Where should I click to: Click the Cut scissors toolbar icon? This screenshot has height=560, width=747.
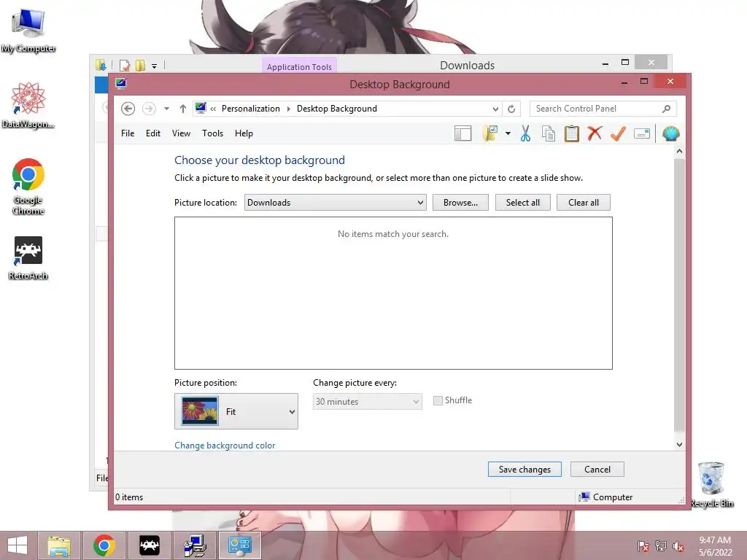coord(525,134)
